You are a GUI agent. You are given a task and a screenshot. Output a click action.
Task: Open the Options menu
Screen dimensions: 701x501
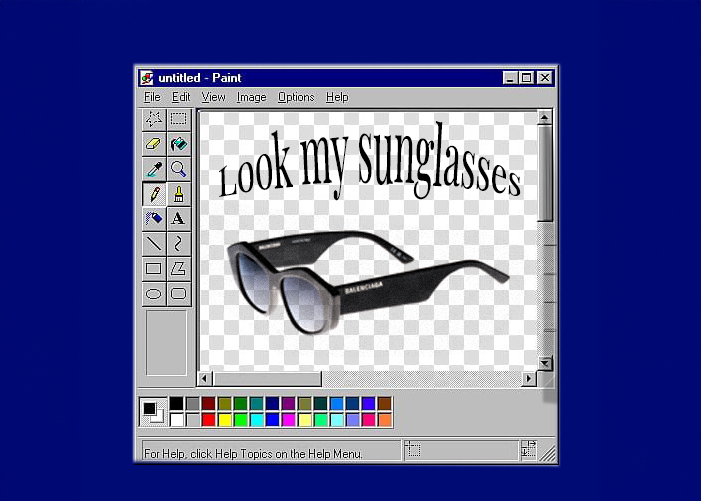[296, 97]
